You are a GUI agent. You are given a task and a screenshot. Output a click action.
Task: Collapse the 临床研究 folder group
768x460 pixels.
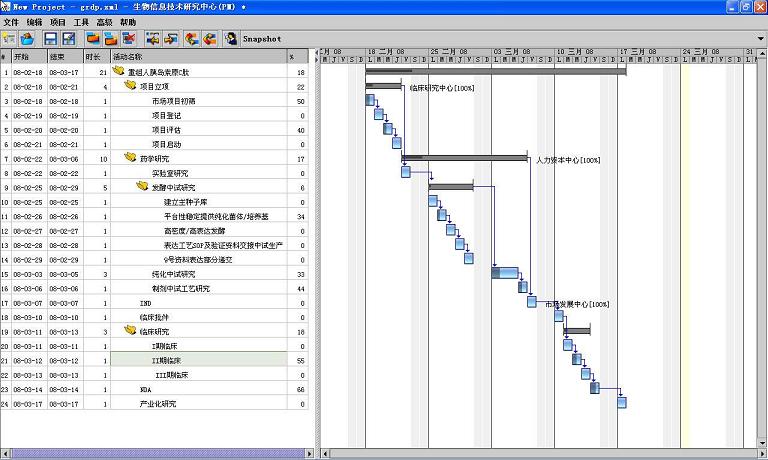129,330
